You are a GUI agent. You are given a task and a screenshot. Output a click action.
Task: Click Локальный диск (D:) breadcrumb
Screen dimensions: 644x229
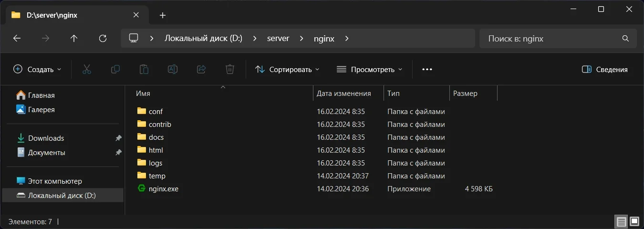point(204,38)
